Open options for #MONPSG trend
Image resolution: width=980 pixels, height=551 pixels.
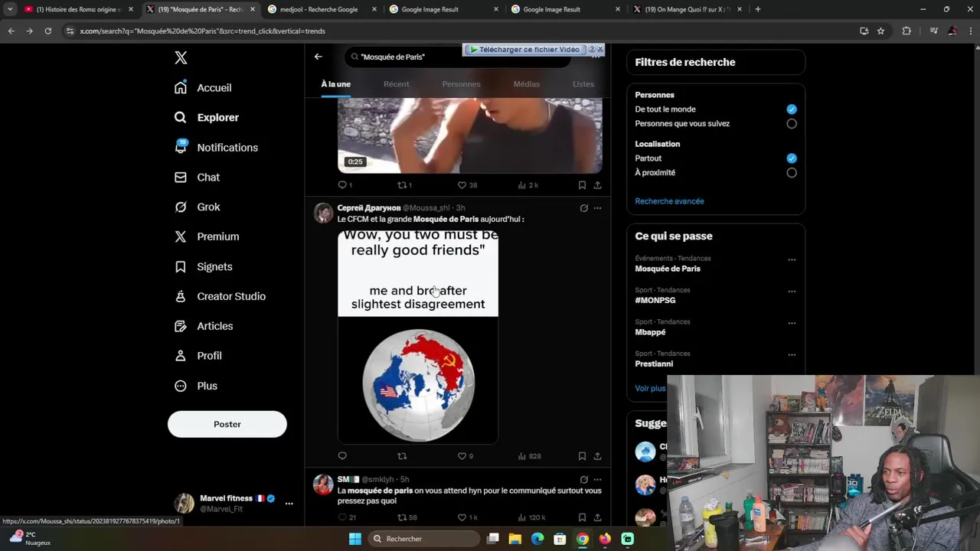click(x=792, y=292)
